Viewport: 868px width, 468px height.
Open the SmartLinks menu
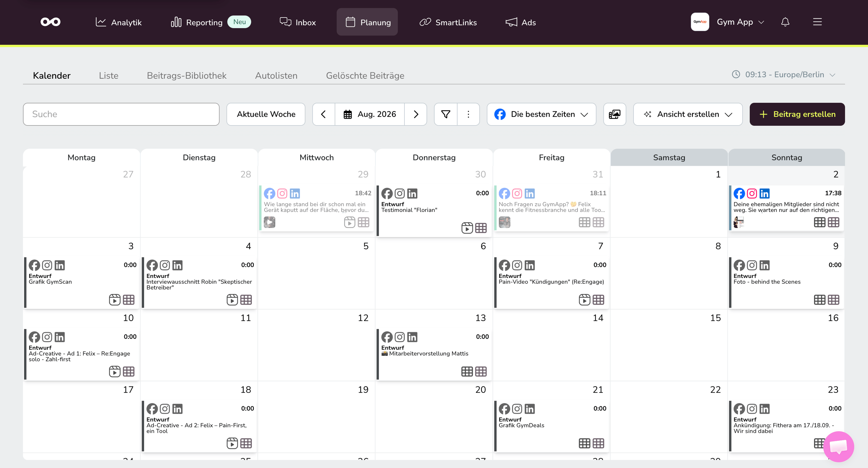(x=448, y=22)
